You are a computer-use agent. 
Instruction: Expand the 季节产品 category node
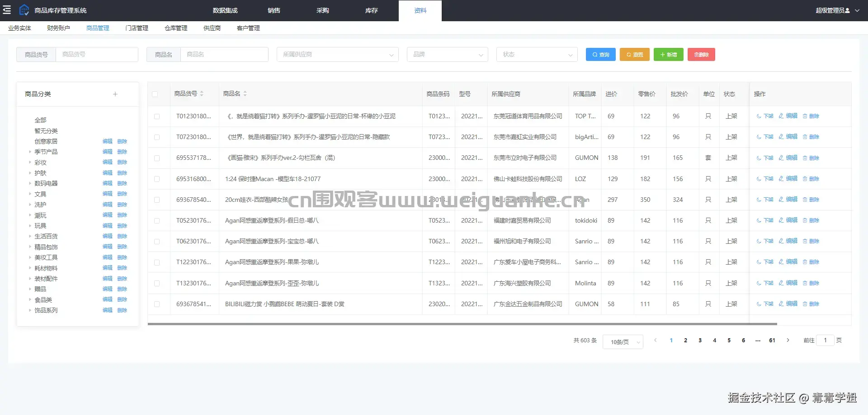[30, 152]
